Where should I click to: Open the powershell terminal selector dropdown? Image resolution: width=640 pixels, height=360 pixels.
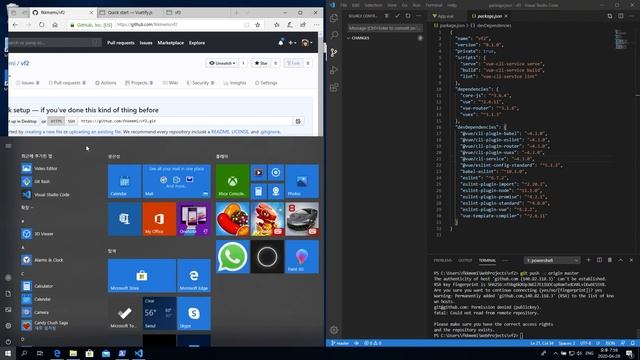[552, 260]
